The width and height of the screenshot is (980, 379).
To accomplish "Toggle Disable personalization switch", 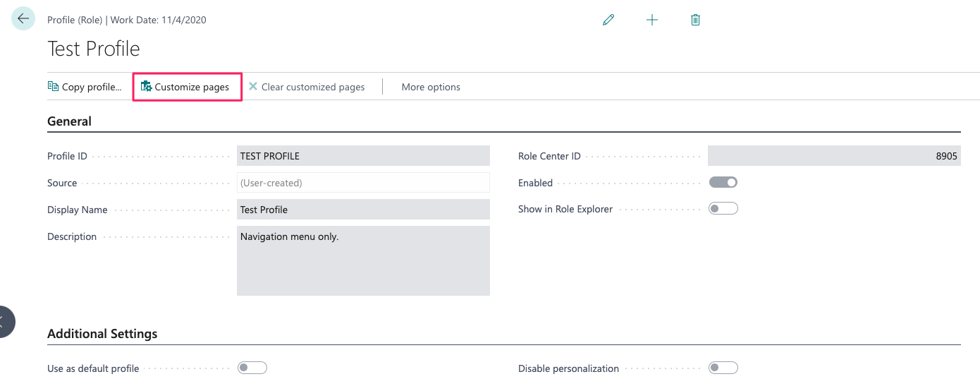I will (723, 368).
